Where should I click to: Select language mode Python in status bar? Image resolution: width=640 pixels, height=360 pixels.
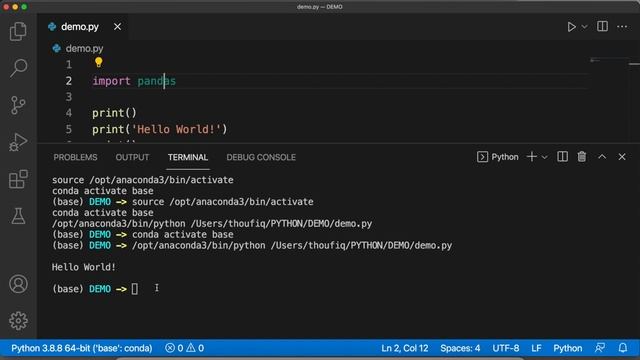[568, 348]
